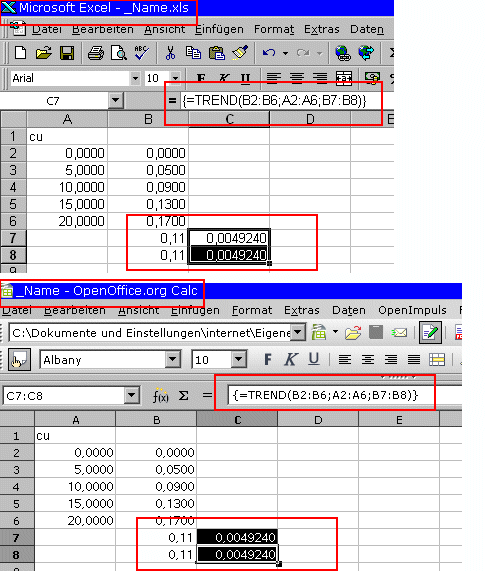Open the font size 10 dropdown in OpenOffice

[238, 360]
